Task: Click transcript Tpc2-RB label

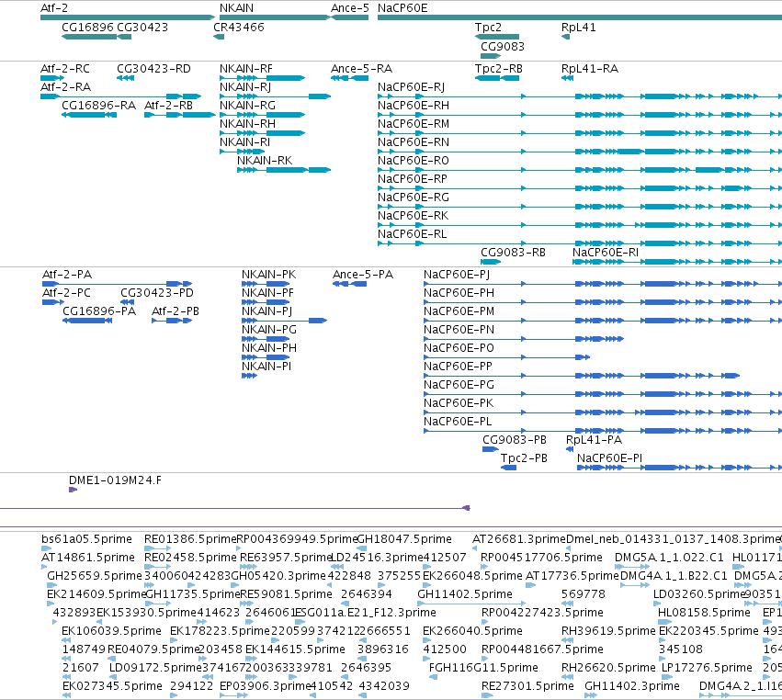Action: tap(498, 69)
